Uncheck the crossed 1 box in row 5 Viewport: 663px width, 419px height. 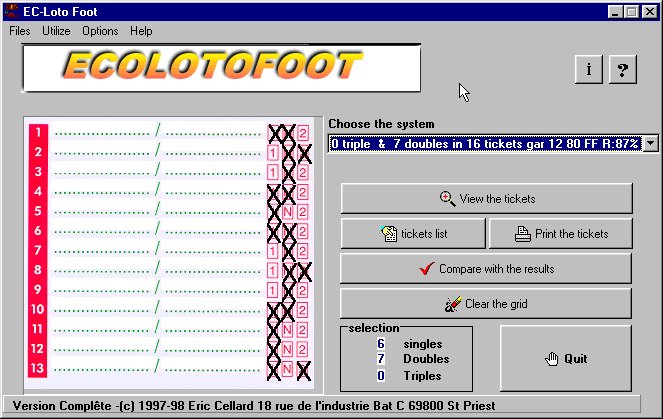[274, 212]
